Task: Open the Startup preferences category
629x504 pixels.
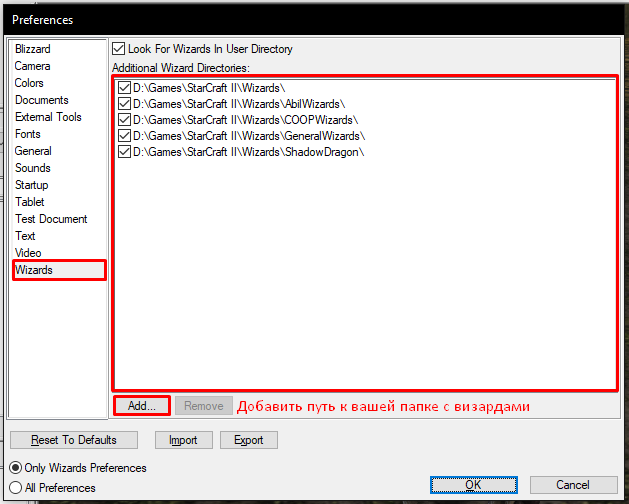Action: (32, 185)
